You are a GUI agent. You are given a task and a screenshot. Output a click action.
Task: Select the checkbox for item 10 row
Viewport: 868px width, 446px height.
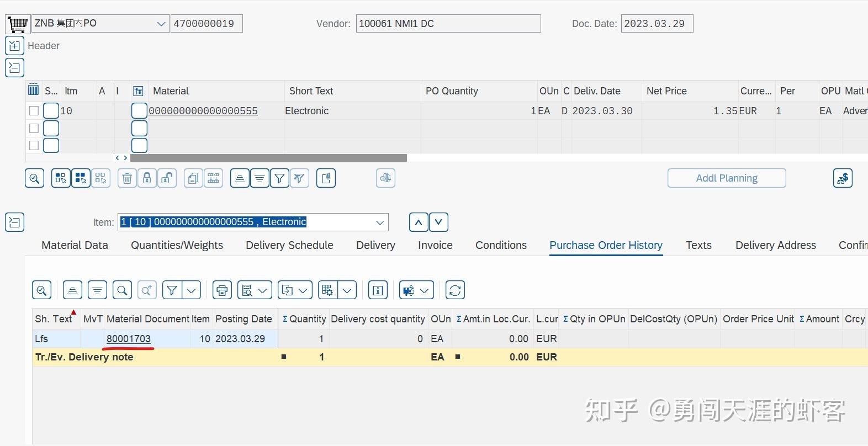point(34,111)
